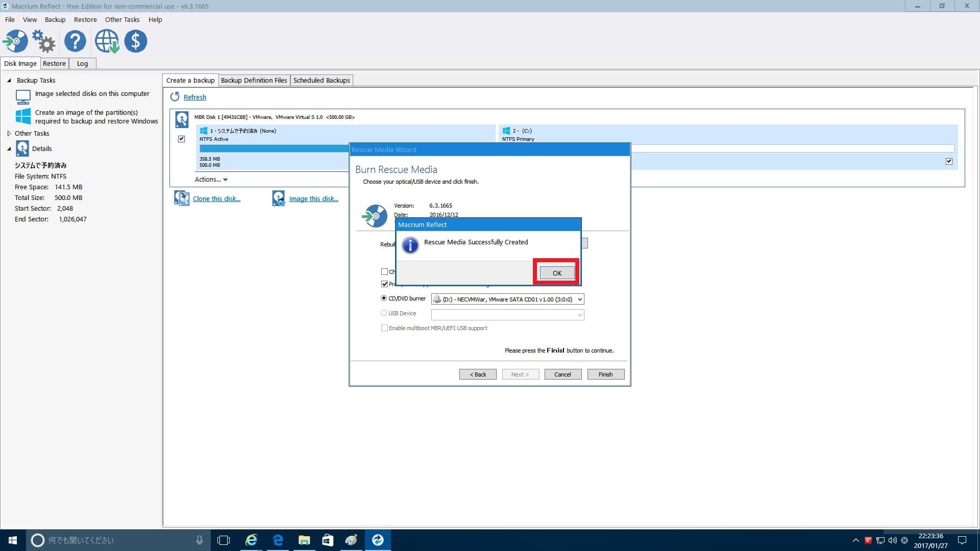Open the Actions... dropdown
The height and width of the screenshot is (551, 980).
coord(211,179)
